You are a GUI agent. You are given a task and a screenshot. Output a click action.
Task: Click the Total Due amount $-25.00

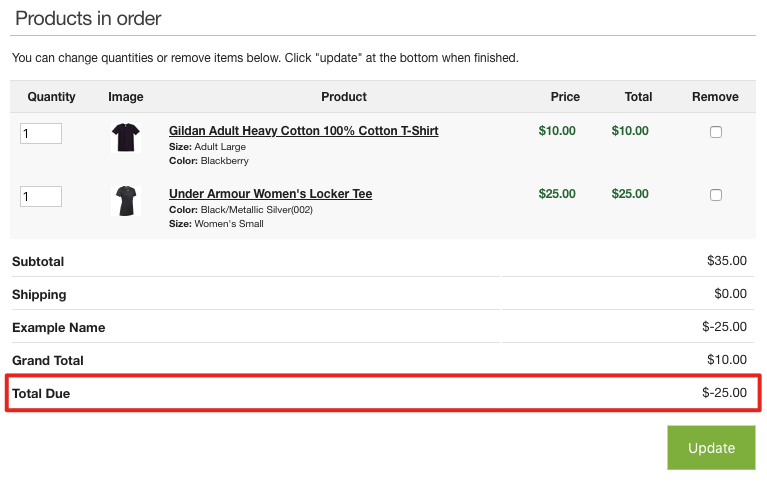pyautogui.click(x=724, y=393)
